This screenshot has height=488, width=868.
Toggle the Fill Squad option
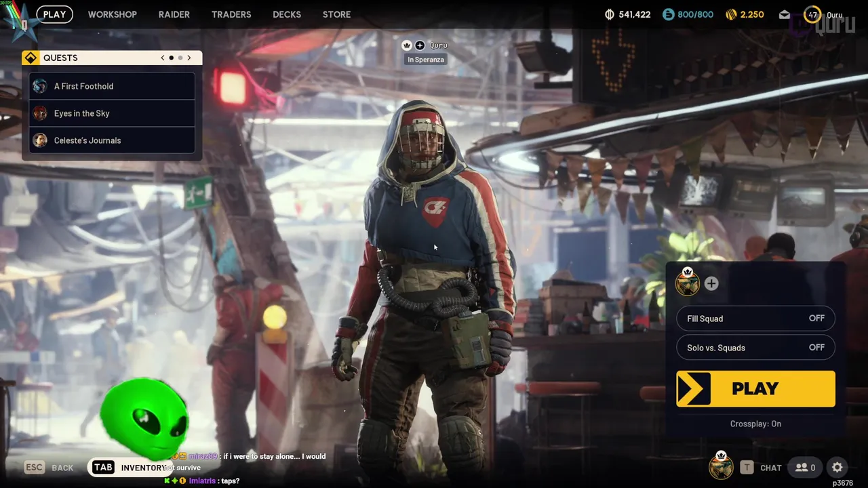click(x=755, y=319)
